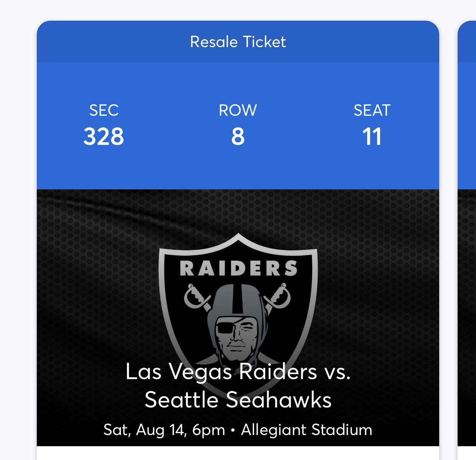Click the right crossed sword in logo

[279, 296]
